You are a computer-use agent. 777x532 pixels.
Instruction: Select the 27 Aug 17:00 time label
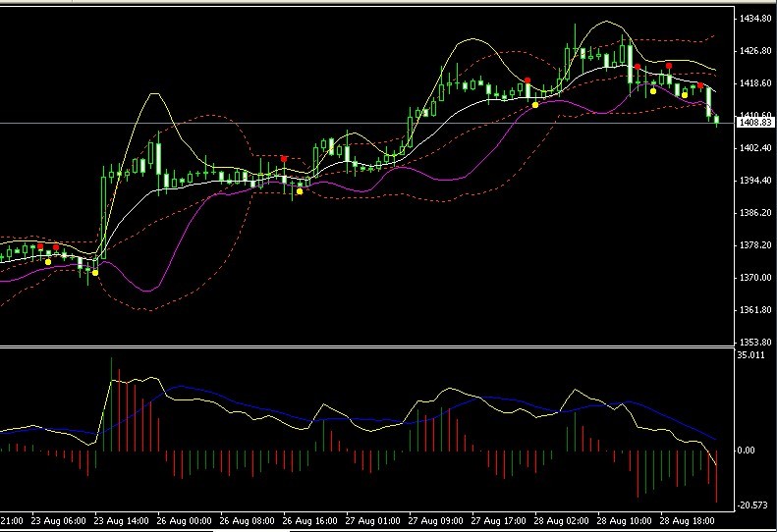click(498, 521)
